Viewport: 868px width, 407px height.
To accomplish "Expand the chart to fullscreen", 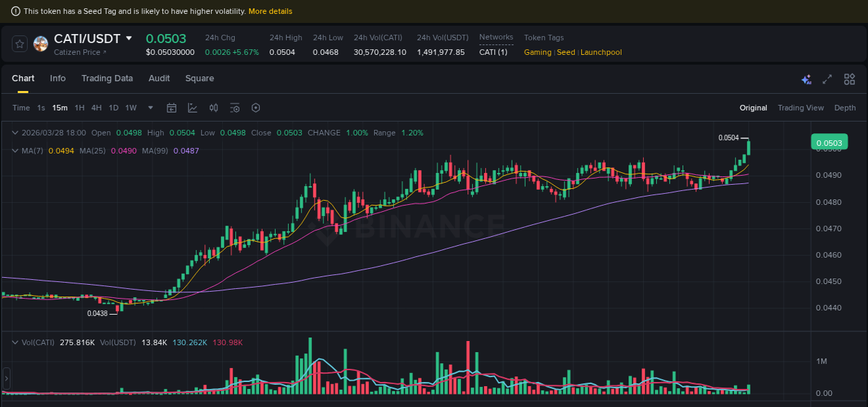I will 827,80.
